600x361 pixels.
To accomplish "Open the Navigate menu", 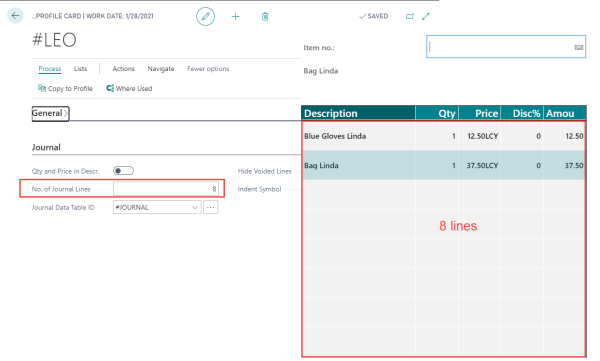I will [161, 69].
